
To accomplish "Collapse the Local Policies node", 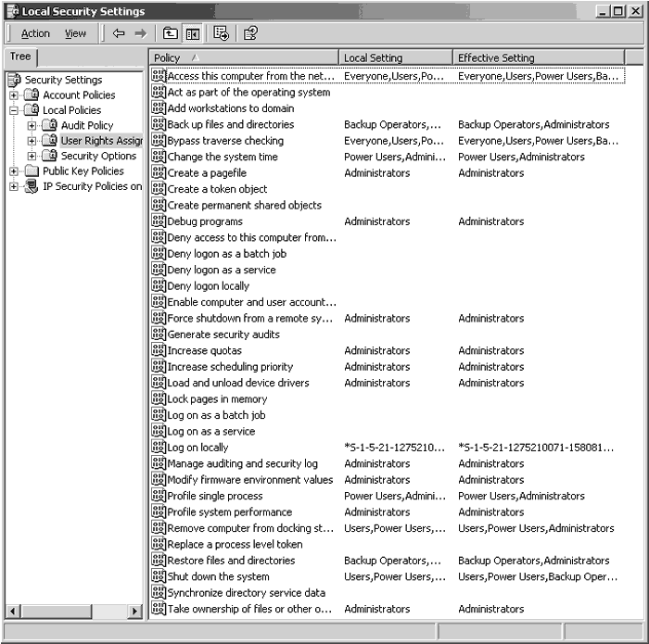I will (14, 110).
